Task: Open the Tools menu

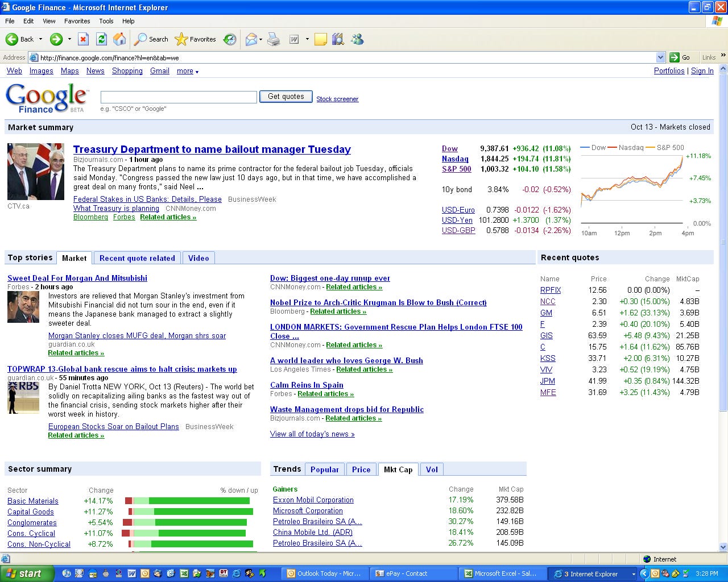Action: [106, 21]
